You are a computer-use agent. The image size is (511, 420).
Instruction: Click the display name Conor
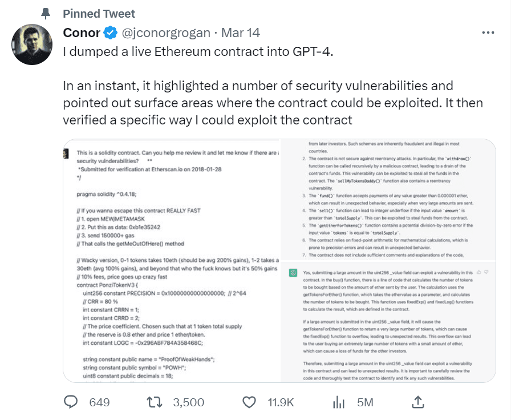[x=82, y=33]
